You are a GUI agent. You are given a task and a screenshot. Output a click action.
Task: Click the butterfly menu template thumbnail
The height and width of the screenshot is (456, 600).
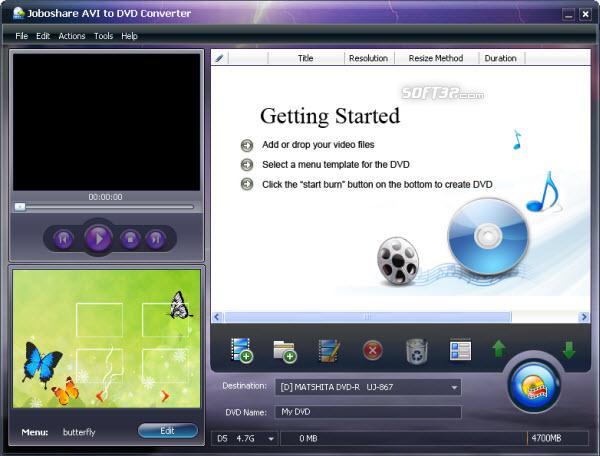107,339
